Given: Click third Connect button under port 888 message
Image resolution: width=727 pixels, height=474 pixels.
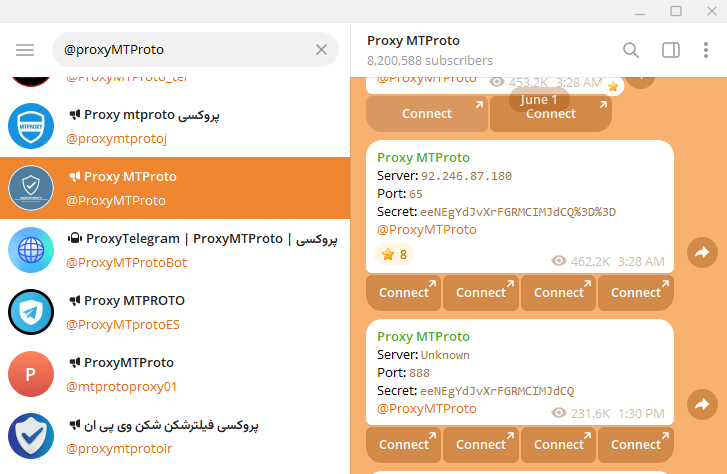Looking at the screenshot, I should coord(558,445).
